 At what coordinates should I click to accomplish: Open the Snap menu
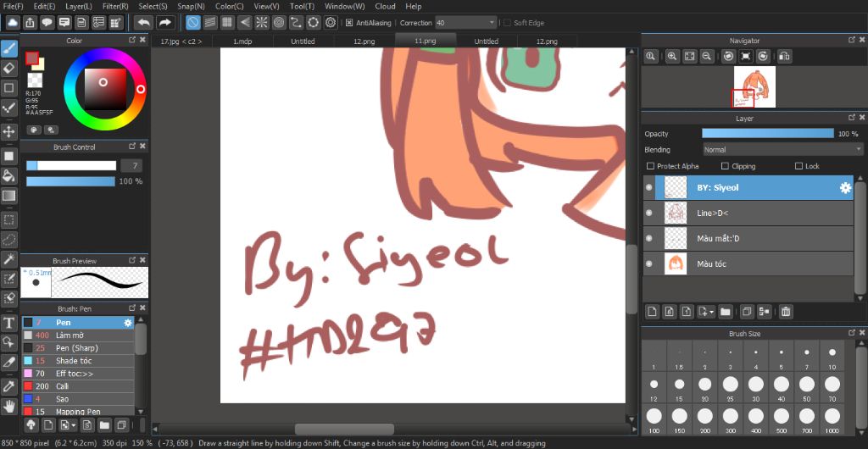pos(191,6)
